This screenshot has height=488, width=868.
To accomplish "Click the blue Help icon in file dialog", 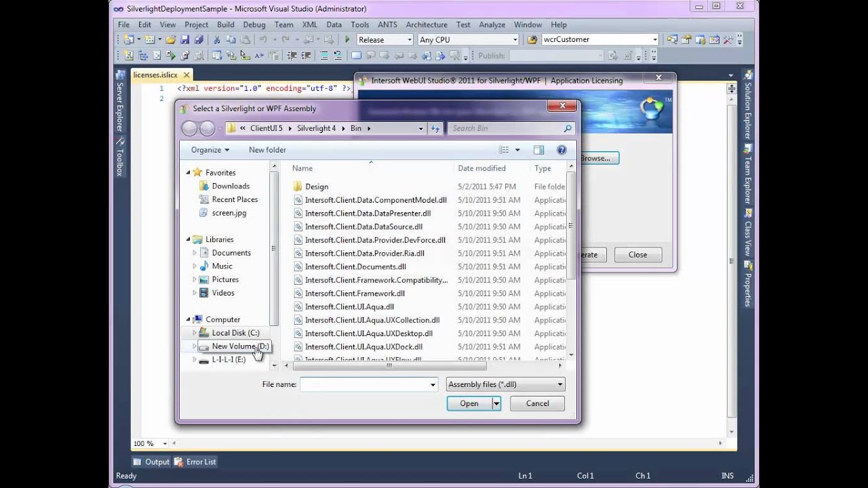I will point(561,150).
